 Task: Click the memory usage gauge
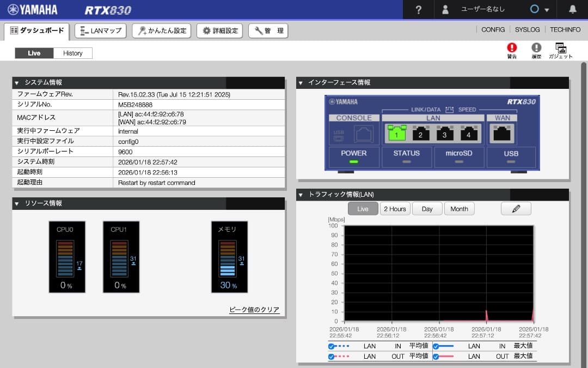[229, 257]
